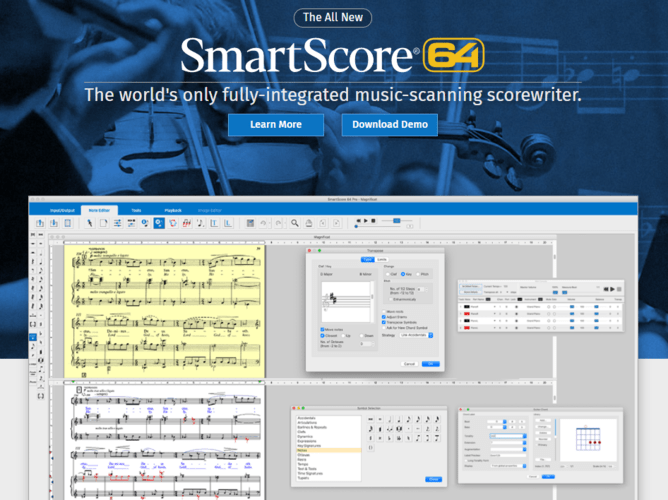This screenshot has width=668, height=500.
Task: Toggle the Adjust Stems checkbox
Action: [x=383, y=317]
